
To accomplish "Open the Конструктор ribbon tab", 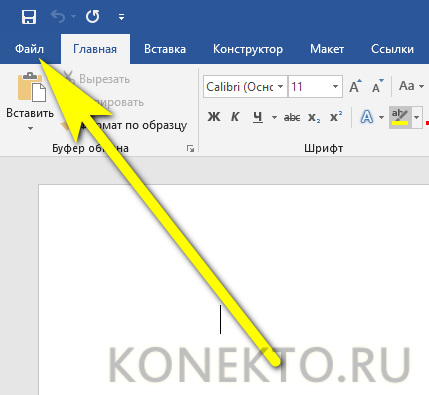I will click(248, 49).
